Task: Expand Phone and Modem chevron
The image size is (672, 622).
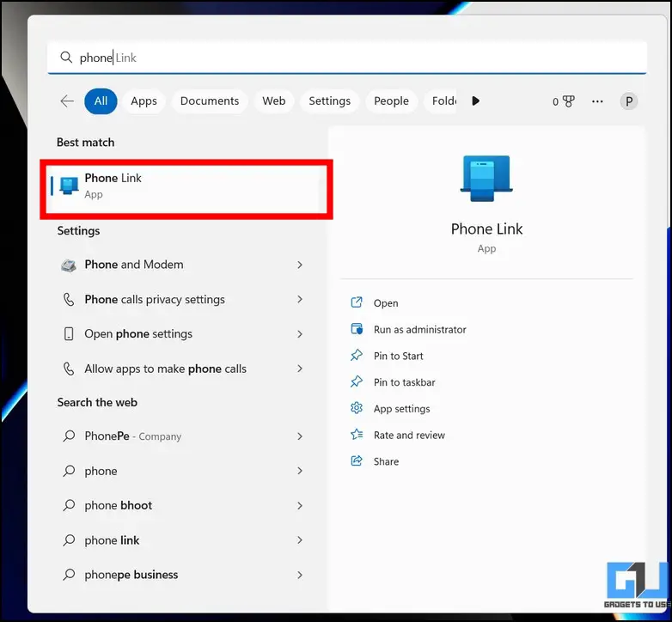Action: coord(300,265)
